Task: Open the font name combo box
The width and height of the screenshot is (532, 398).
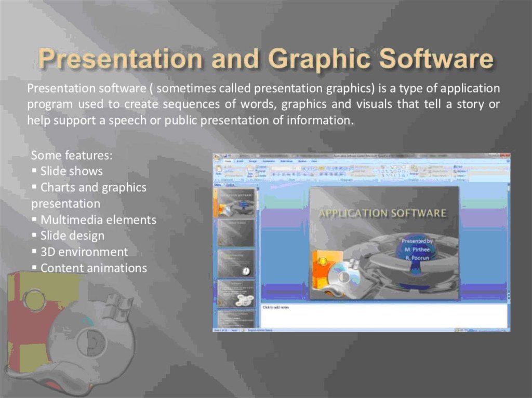Action: click(282, 168)
